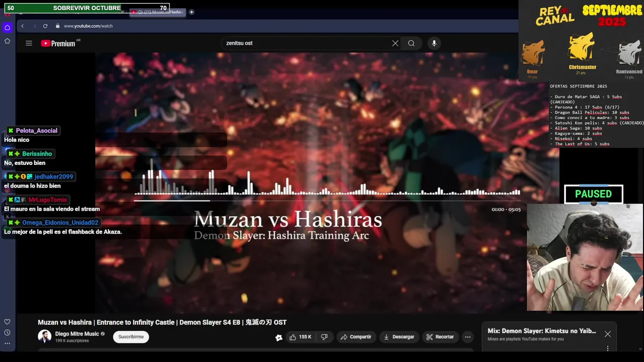The image size is (644, 362).
Task: Subscribe with the Suscribirme button
Action: [x=131, y=337]
